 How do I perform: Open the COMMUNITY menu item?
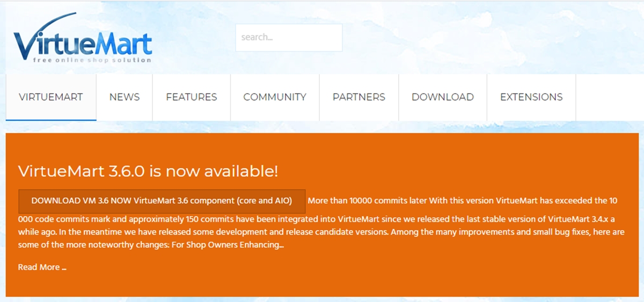(x=275, y=97)
